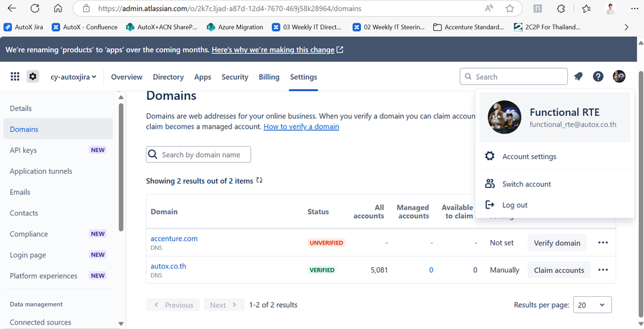The width and height of the screenshot is (644, 329).
Task: Open the 03 Weekly IT Direct bookmark
Action: (x=307, y=27)
